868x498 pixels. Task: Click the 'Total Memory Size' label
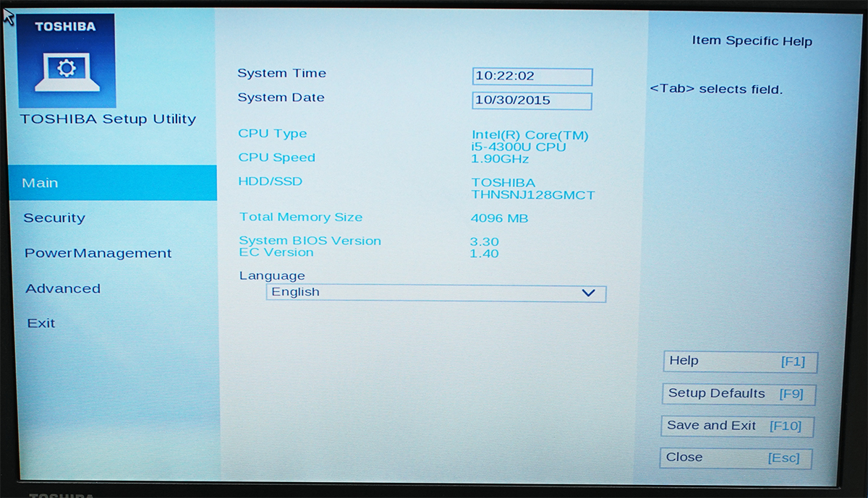click(x=301, y=217)
